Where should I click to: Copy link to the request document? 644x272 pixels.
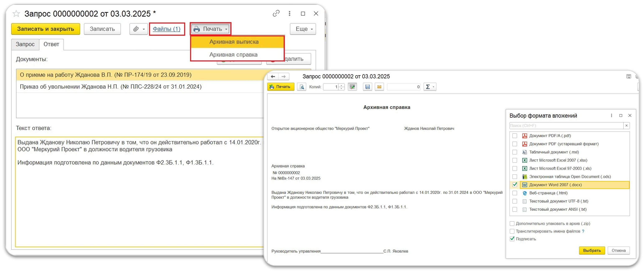(276, 13)
